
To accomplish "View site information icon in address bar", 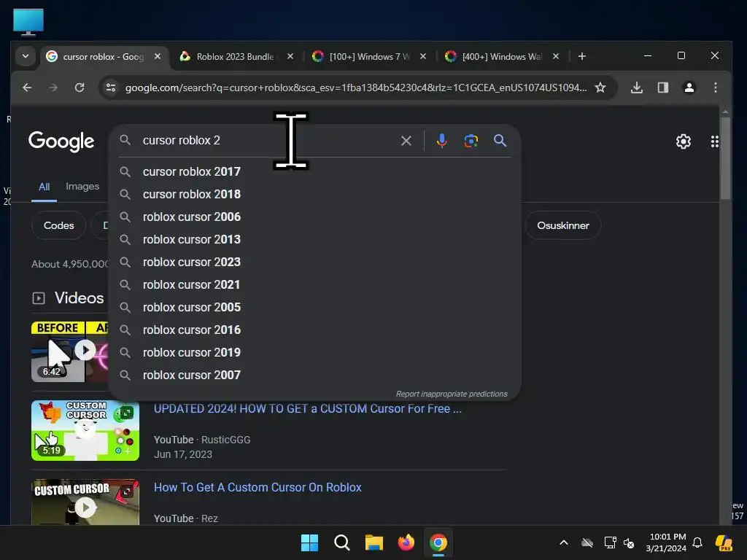I will click(111, 87).
